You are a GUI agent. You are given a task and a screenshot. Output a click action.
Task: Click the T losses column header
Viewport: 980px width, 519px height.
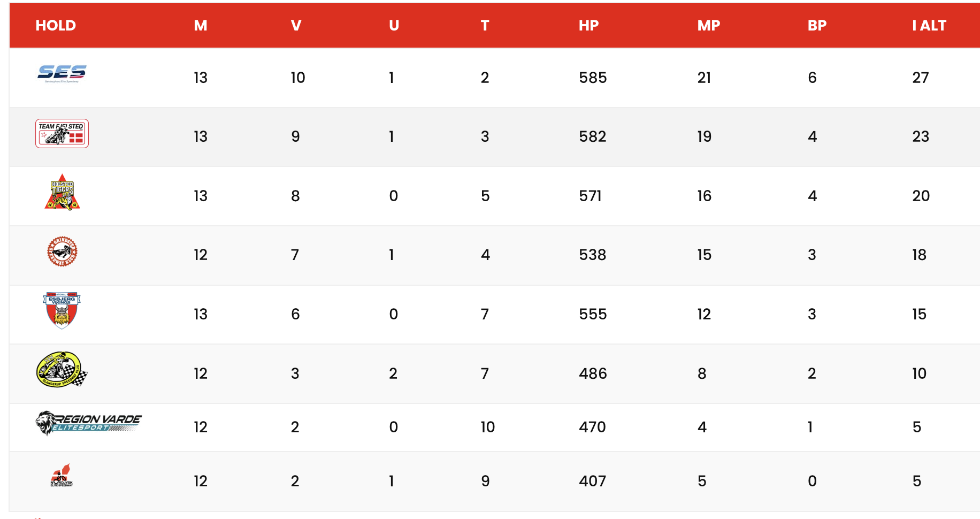coord(485,26)
